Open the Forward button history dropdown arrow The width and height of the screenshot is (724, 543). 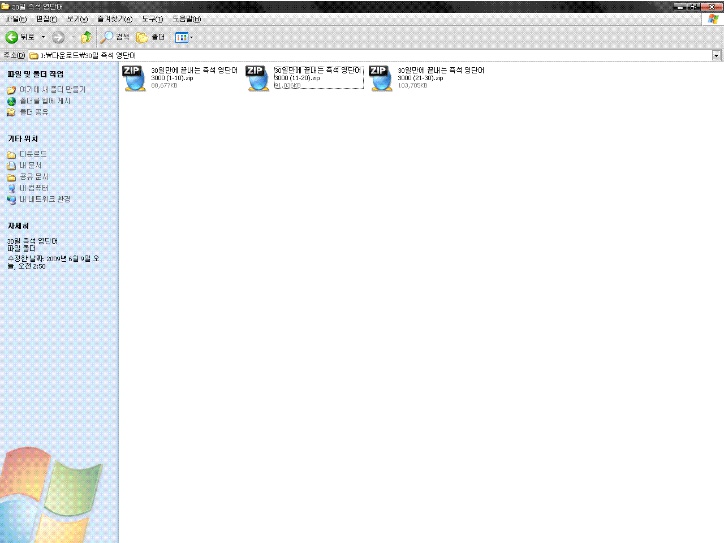pyautogui.click(x=72, y=37)
